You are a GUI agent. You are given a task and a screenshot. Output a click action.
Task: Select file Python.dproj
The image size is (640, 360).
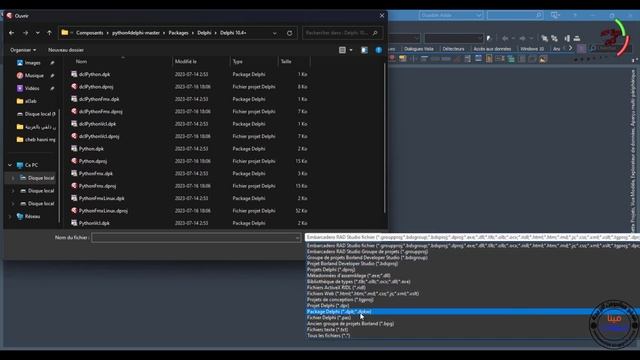pos(93,161)
